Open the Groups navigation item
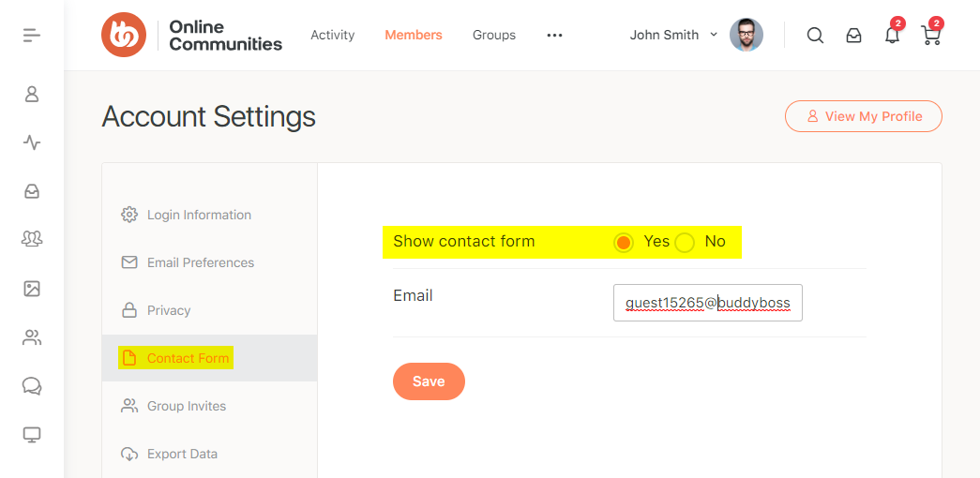 tap(493, 35)
